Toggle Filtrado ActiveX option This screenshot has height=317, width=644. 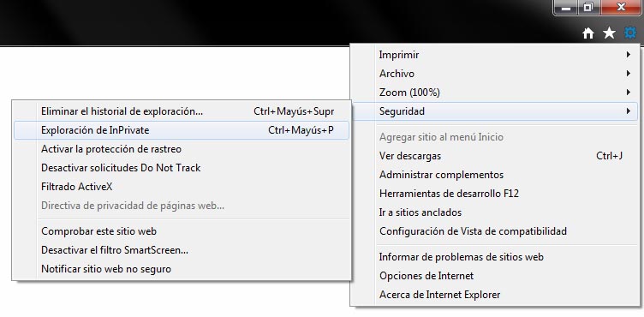(x=182, y=187)
